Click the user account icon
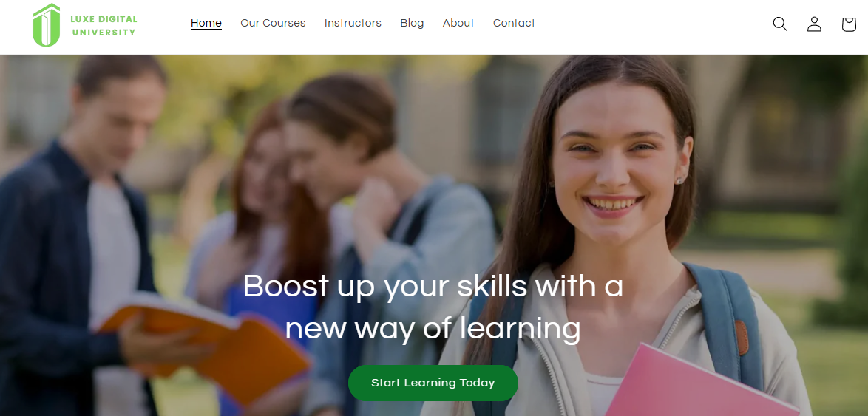This screenshot has width=868, height=416. 814,24
